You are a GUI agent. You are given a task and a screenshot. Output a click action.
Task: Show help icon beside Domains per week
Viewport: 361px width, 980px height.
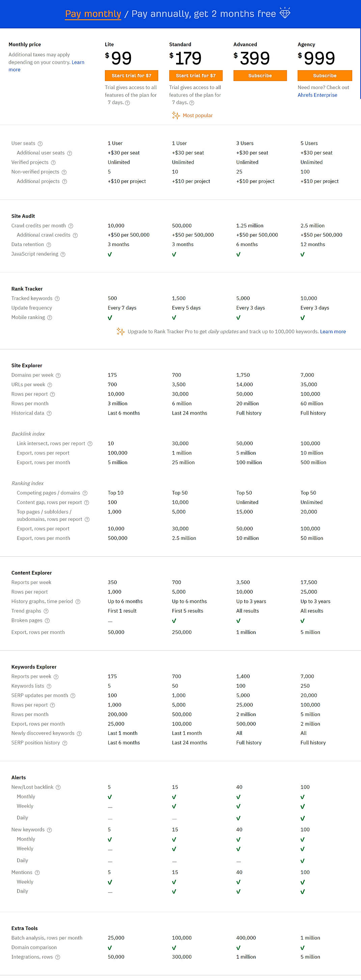[58, 375]
